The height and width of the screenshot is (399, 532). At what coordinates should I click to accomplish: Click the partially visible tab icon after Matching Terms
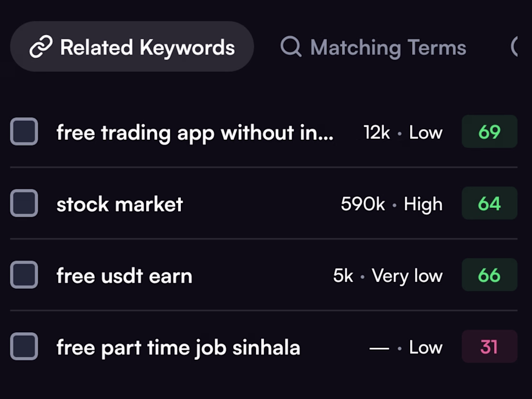(x=514, y=46)
